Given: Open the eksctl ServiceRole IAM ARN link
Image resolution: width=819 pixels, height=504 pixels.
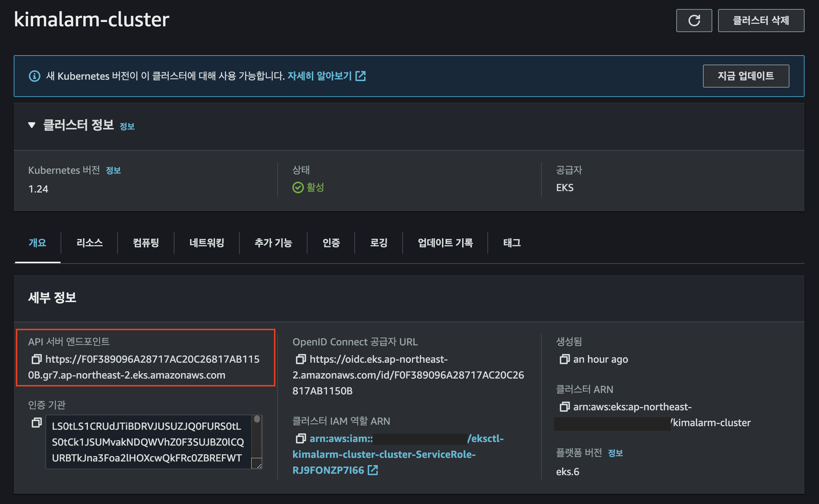Looking at the screenshot, I should 384,454.
